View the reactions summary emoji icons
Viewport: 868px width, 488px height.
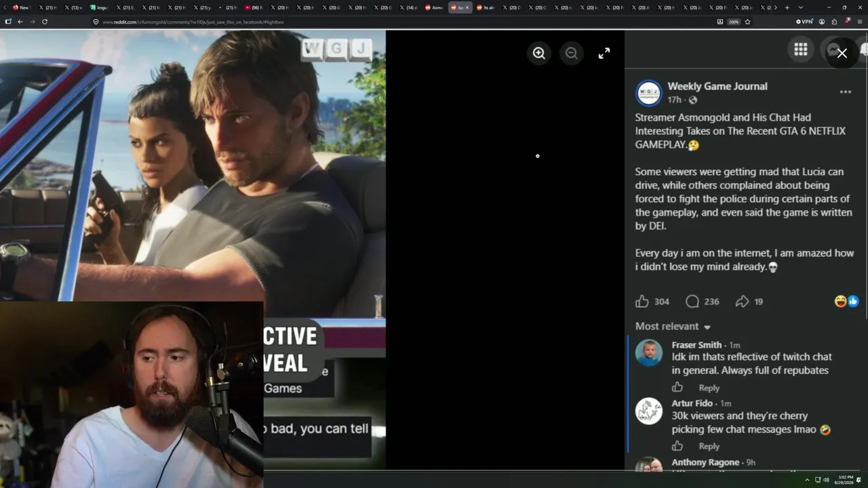point(846,302)
